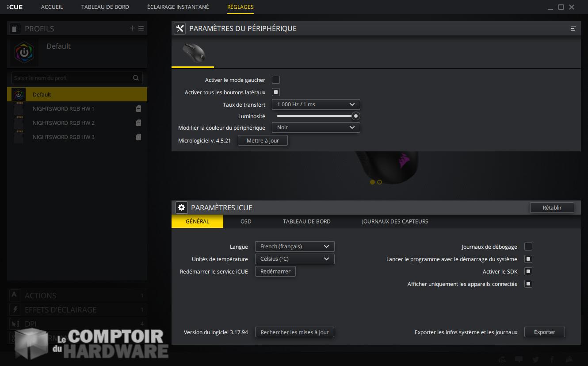Click the lightning icon for Effets d'éclairage
The width and height of the screenshot is (588, 366).
click(x=15, y=309)
